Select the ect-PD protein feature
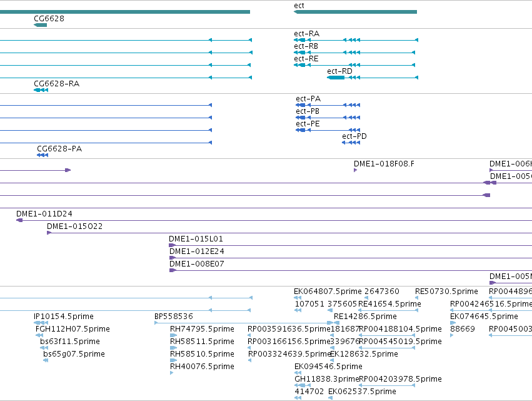 tap(351, 143)
